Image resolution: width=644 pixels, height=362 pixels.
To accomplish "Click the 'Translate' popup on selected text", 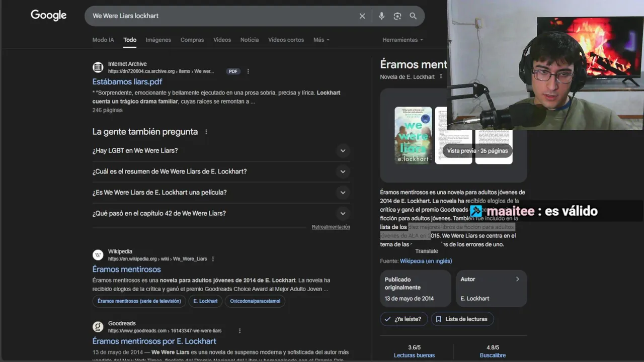I will (427, 251).
